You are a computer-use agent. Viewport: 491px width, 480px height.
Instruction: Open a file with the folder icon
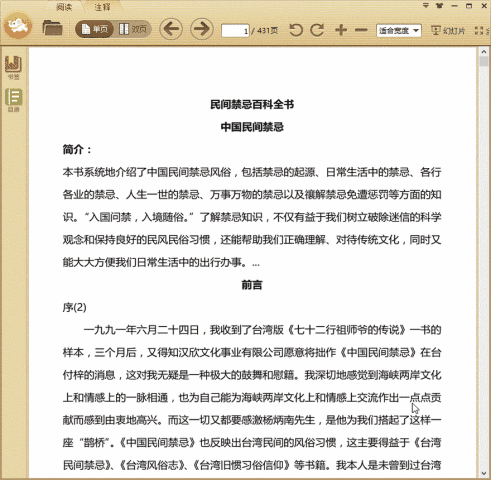[52, 28]
